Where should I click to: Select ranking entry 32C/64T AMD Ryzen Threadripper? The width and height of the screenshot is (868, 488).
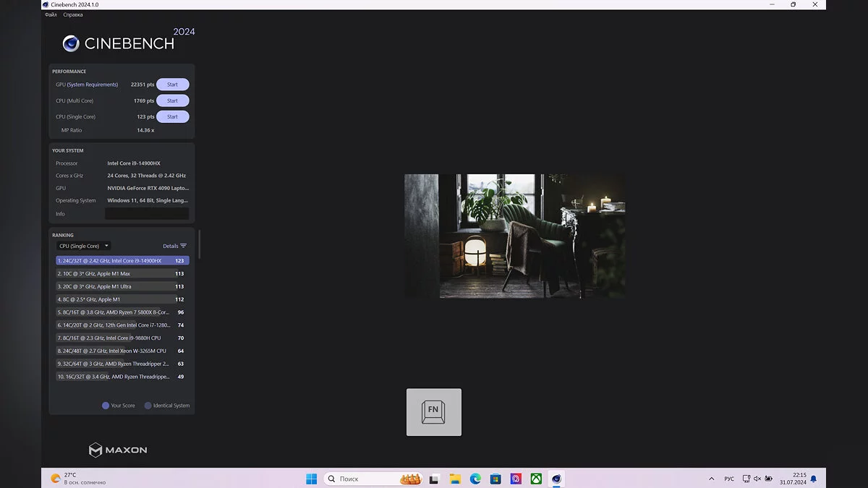pyautogui.click(x=122, y=364)
